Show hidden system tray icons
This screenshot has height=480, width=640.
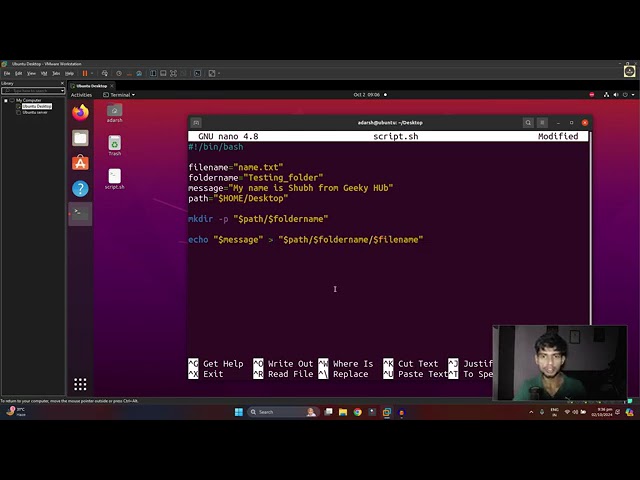pos(531,412)
